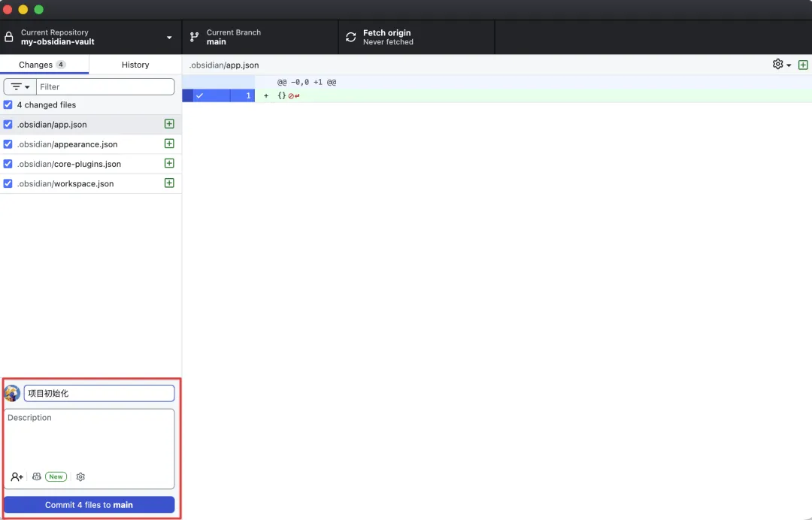Click the Fetch origin sync arrows icon

click(350, 38)
